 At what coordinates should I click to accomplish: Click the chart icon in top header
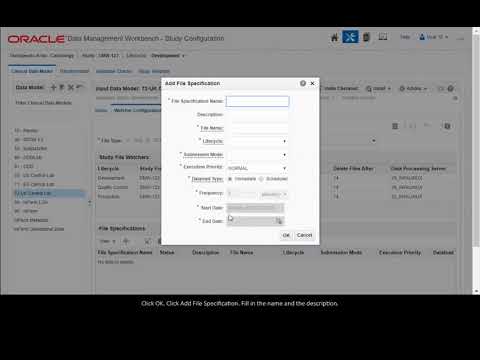click(x=383, y=37)
